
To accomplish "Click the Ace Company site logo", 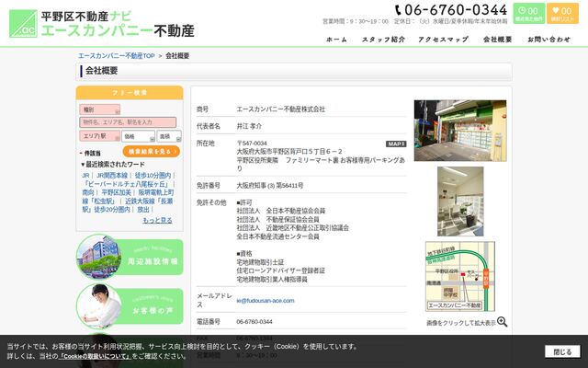I will (x=101, y=24).
